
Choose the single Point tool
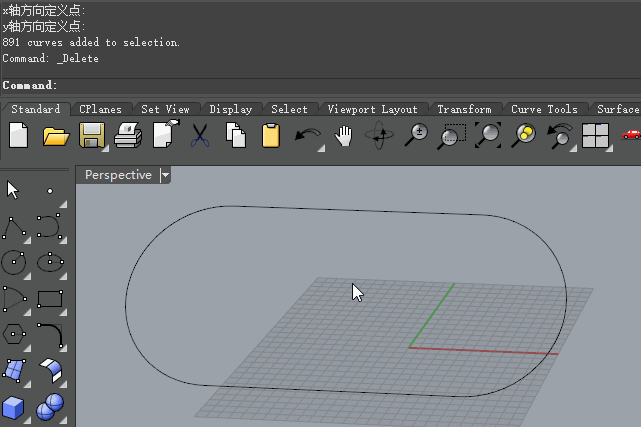(x=50, y=191)
